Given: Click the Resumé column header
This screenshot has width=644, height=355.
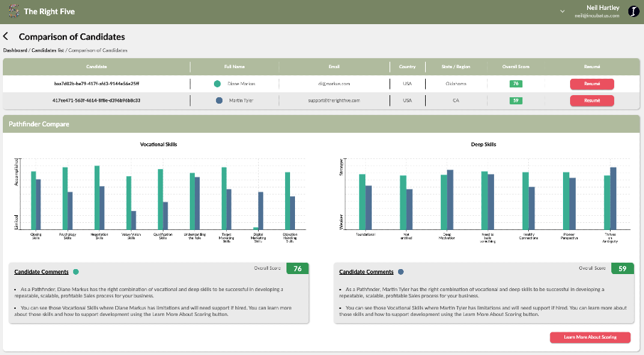Looking at the screenshot, I should 592,67.
